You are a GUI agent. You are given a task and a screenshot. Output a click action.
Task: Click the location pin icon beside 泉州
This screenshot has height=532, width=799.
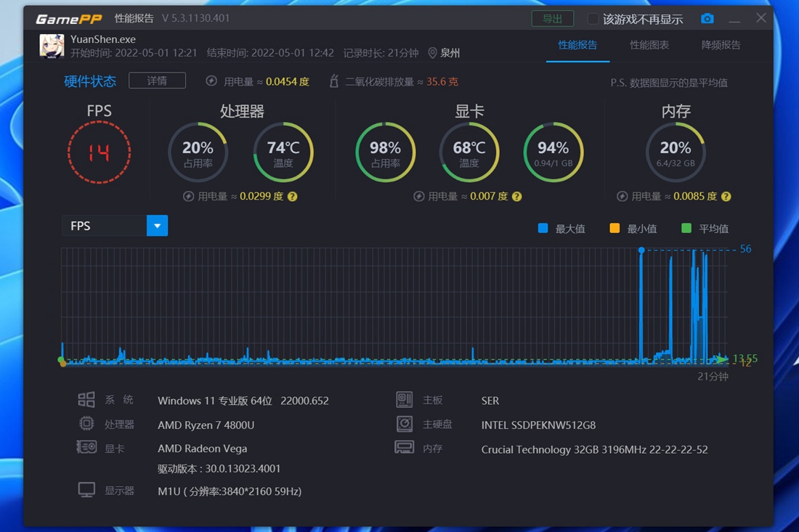click(x=432, y=53)
